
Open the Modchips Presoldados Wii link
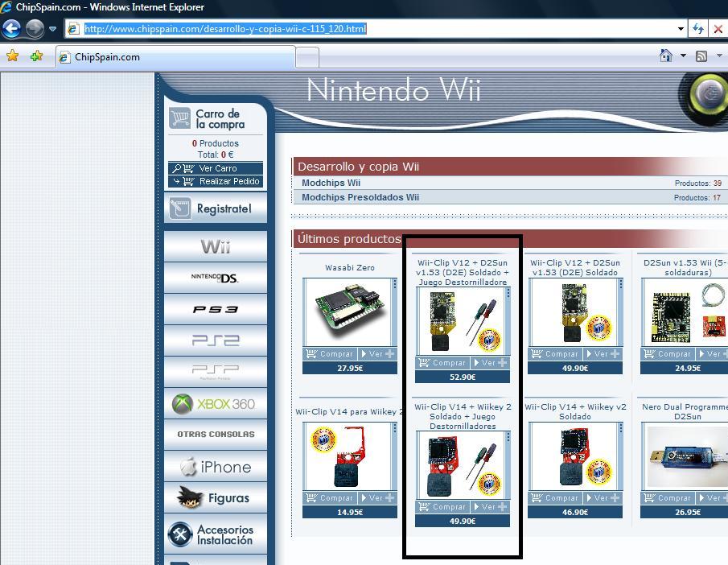360,197
